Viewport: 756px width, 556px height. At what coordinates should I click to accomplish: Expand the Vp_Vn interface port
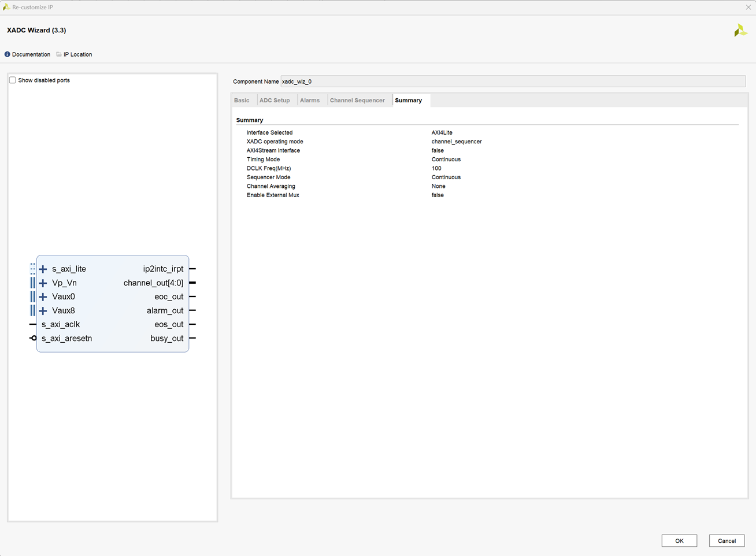click(43, 283)
